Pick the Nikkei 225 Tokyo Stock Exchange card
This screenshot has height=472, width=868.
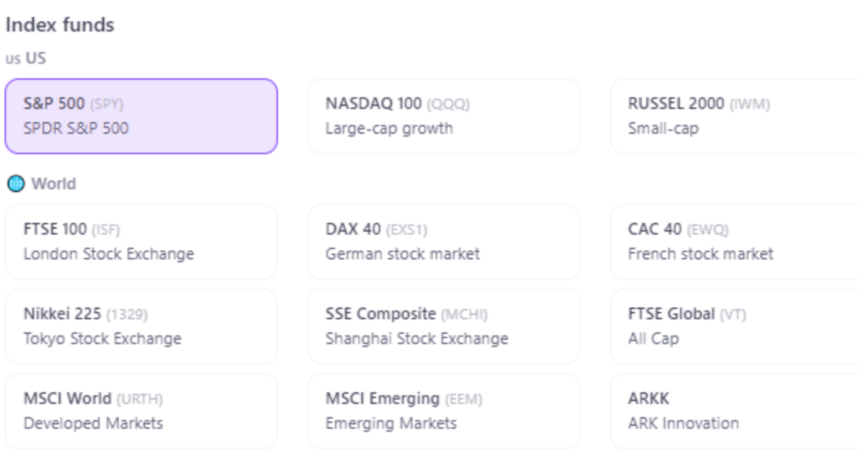pos(141,327)
